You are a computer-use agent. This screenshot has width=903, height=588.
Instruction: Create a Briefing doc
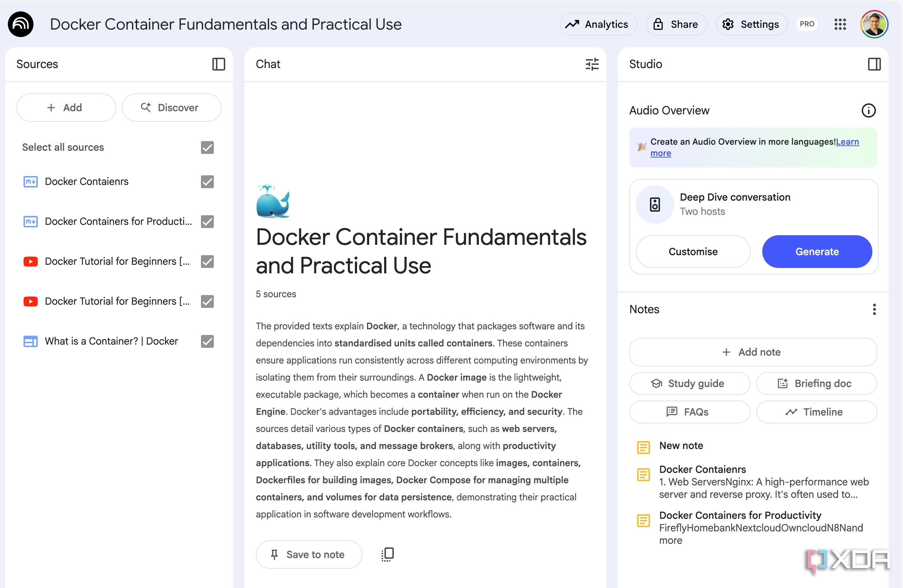click(816, 383)
